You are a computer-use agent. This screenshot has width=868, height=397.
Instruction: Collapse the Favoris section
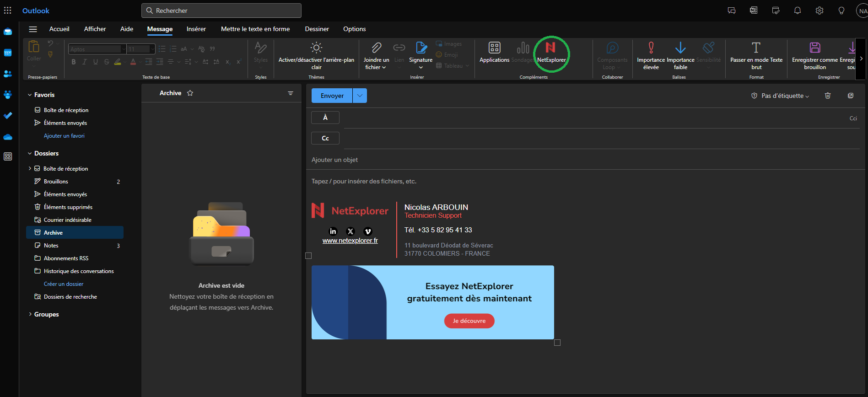pos(30,95)
